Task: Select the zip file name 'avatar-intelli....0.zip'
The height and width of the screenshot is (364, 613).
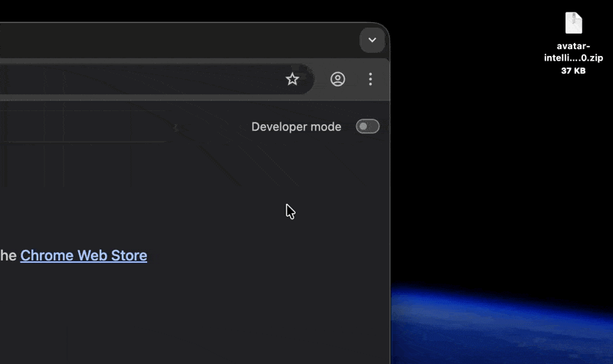Action: click(573, 52)
